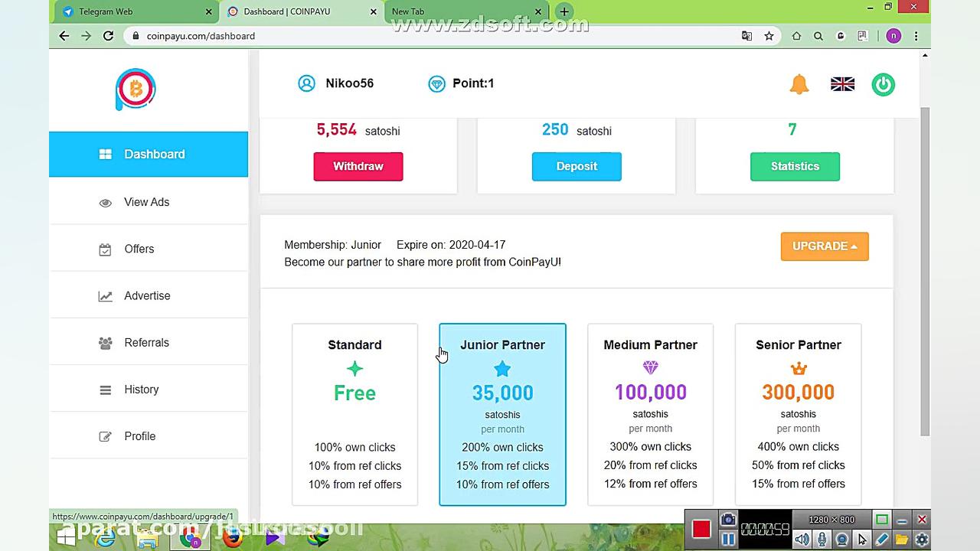Go to Offers in the sidebar
Viewport: 980px width, 551px height.
click(149, 249)
